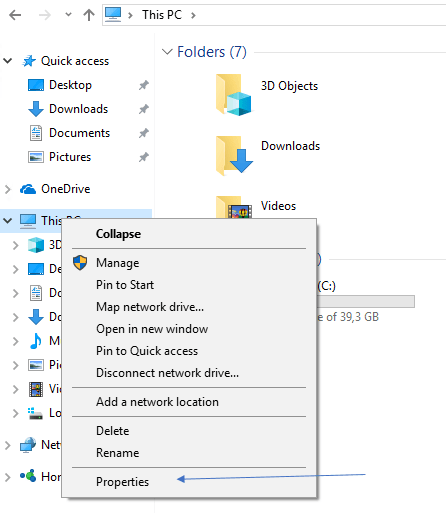The width and height of the screenshot is (446, 513).
Task: Go back with the left arrow button
Action: tap(15, 15)
